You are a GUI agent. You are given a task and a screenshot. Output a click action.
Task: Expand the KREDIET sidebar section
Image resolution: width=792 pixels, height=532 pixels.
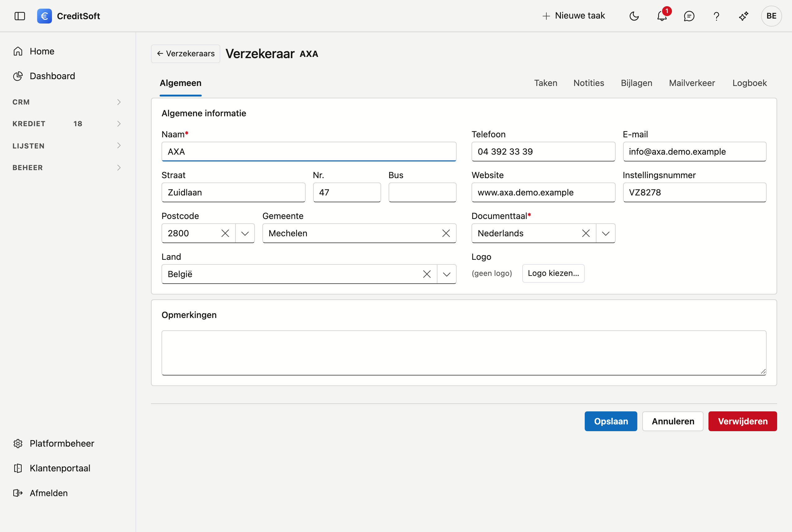[x=67, y=124]
